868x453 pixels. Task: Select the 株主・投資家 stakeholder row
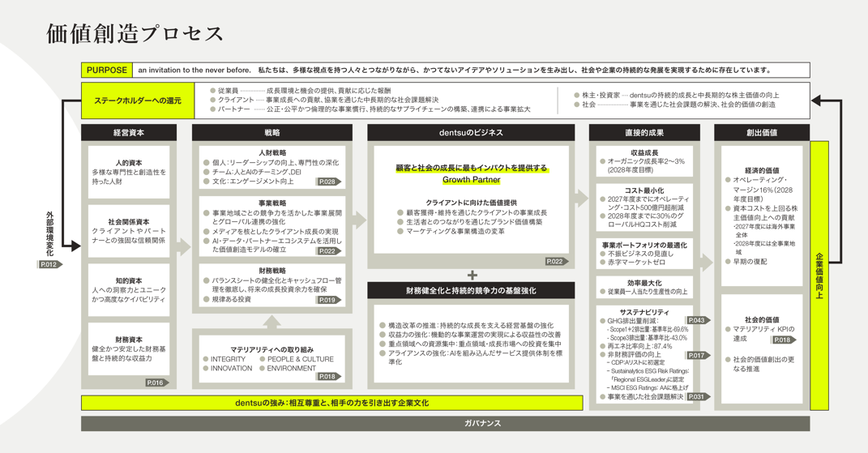(676, 96)
